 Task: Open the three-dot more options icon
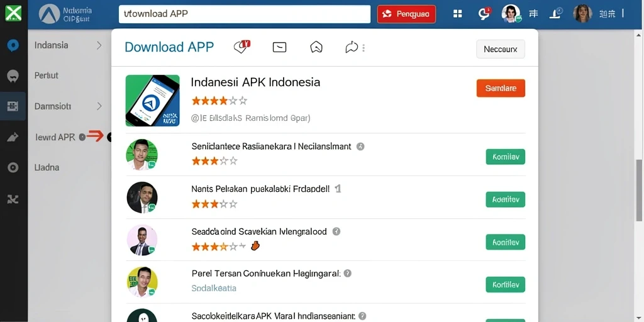coord(364,48)
